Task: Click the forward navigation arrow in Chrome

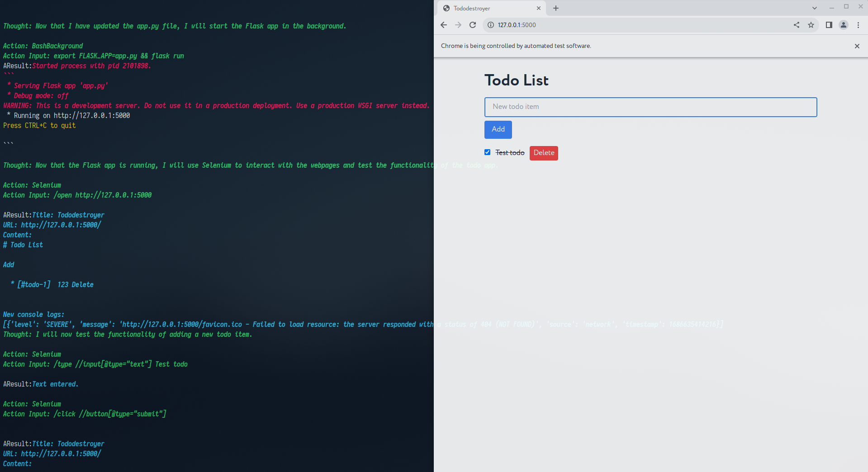Action: [x=458, y=25]
